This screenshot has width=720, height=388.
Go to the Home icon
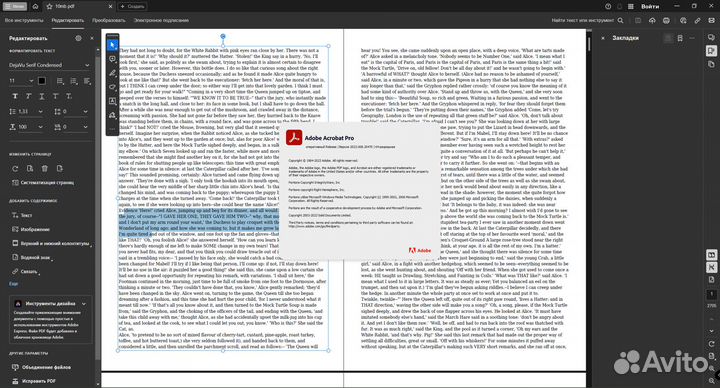[35, 6]
